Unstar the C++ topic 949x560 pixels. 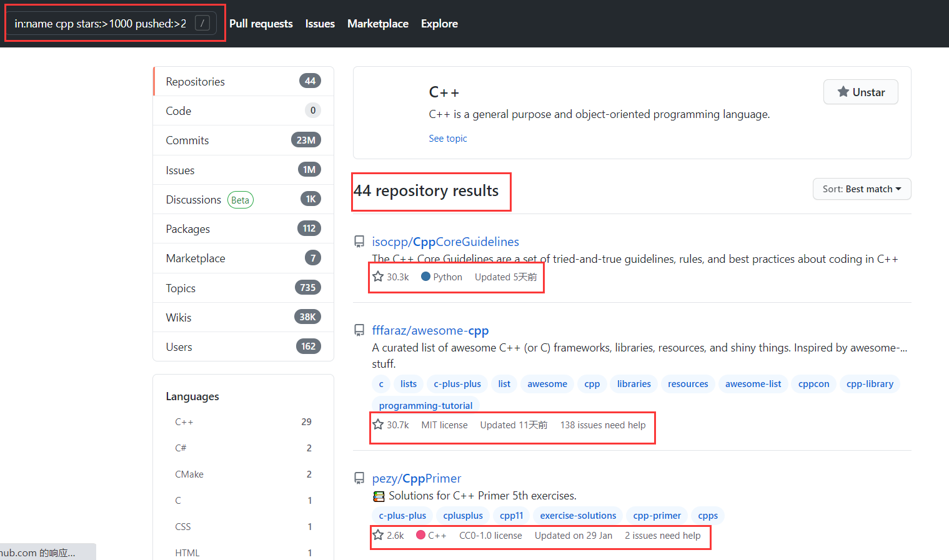[860, 92]
